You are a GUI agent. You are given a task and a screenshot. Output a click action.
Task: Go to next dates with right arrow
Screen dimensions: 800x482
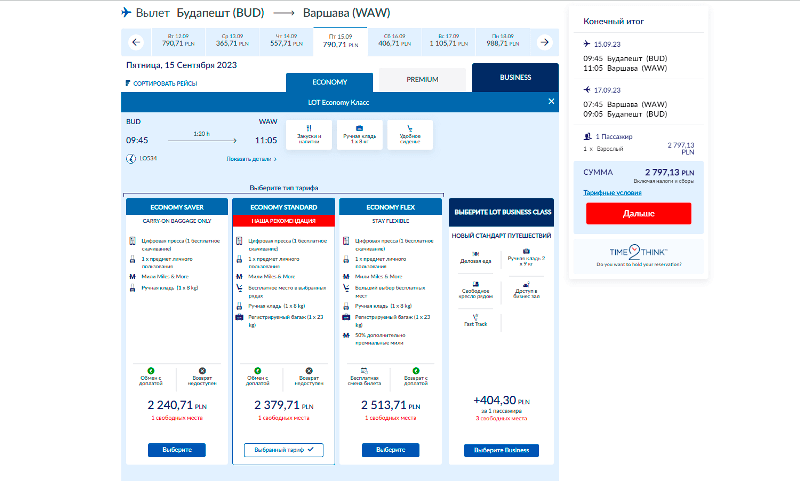pyautogui.click(x=544, y=42)
